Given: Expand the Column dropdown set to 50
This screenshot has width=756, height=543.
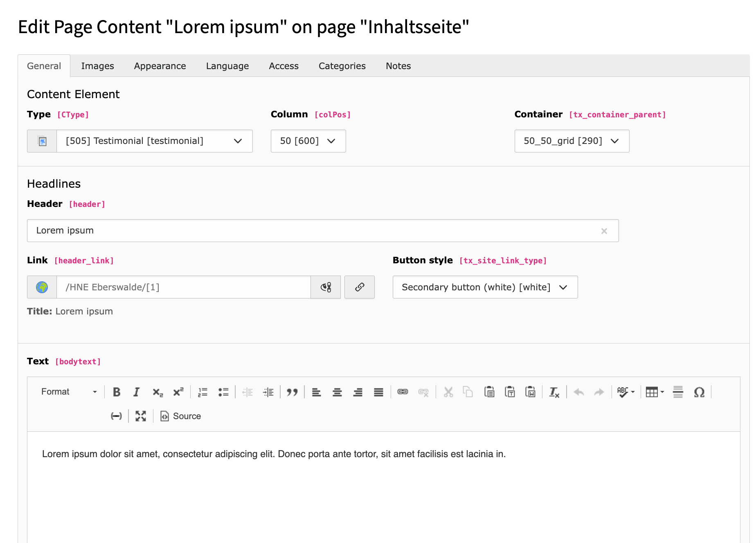Looking at the screenshot, I should pos(308,141).
